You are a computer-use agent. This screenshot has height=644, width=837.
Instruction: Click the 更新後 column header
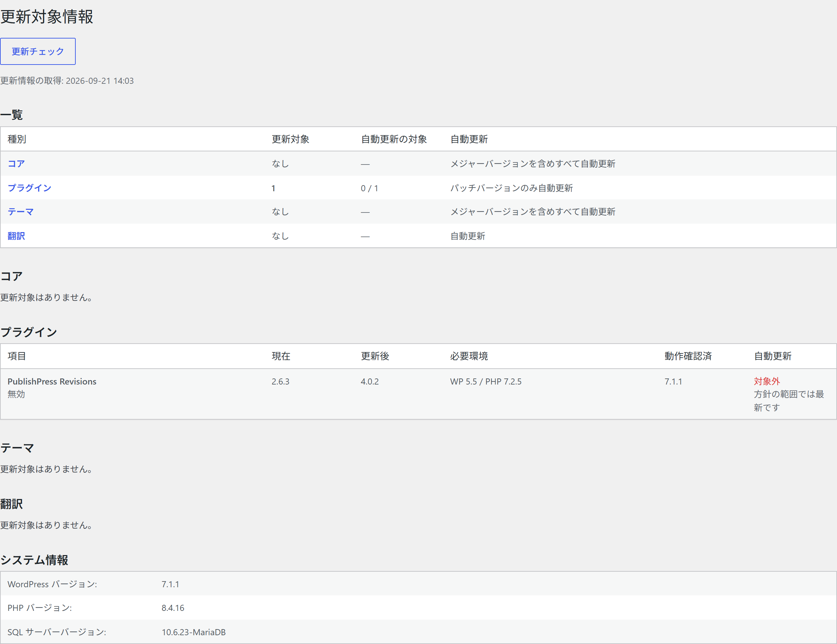375,356
